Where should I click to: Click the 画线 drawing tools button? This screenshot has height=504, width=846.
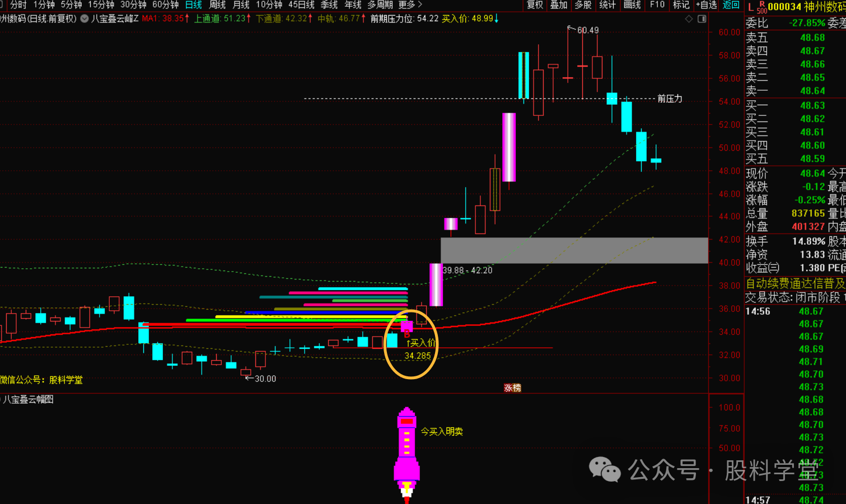632,5
